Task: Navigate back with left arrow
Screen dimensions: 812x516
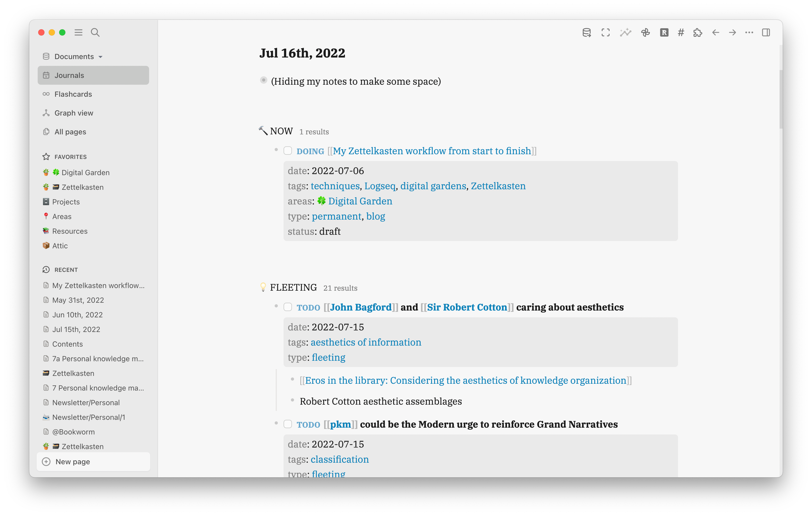Action: (x=715, y=33)
